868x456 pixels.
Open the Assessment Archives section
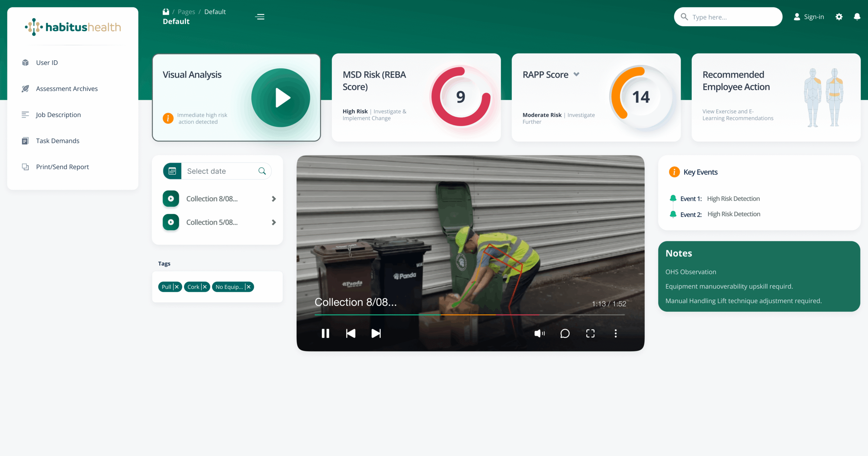(66, 89)
